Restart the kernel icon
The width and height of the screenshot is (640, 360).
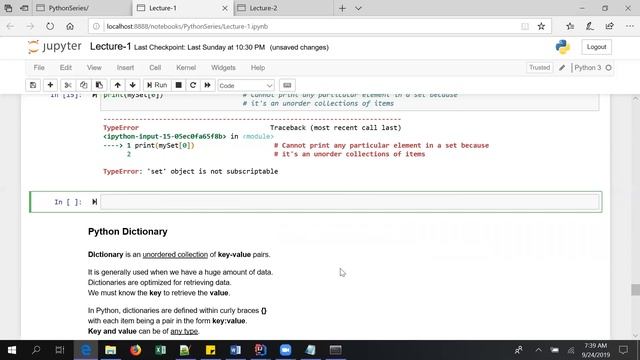(x=193, y=85)
